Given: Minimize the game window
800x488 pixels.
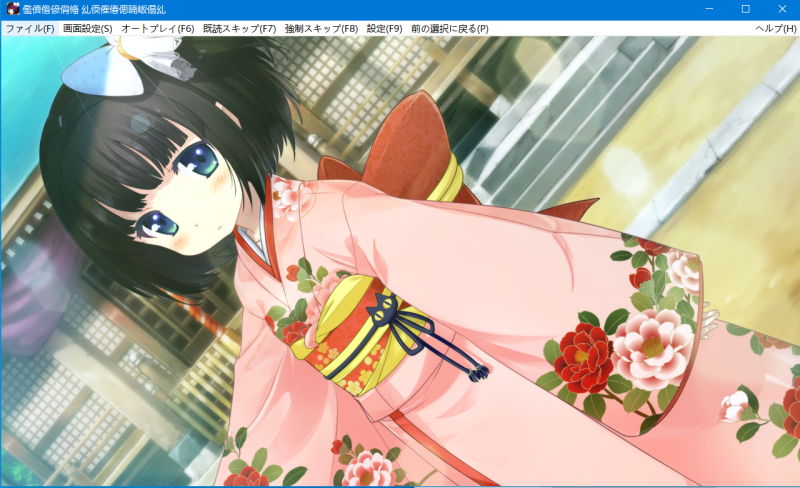Looking at the screenshot, I should [x=709, y=9].
